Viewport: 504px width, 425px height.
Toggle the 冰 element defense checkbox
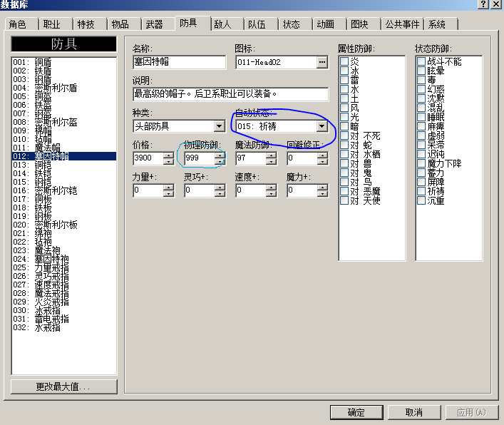coord(344,71)
